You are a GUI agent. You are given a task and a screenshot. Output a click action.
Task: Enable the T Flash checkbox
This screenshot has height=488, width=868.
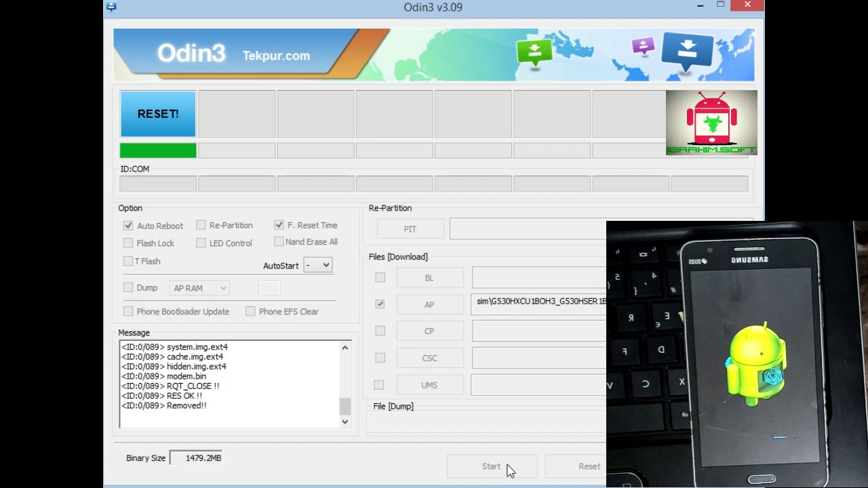(x=128, y=261)
